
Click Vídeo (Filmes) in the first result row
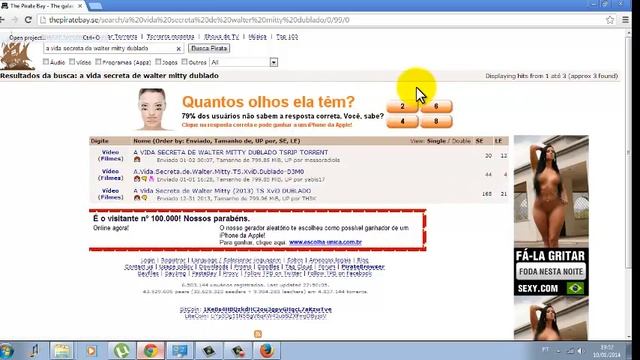click(110, 156)
